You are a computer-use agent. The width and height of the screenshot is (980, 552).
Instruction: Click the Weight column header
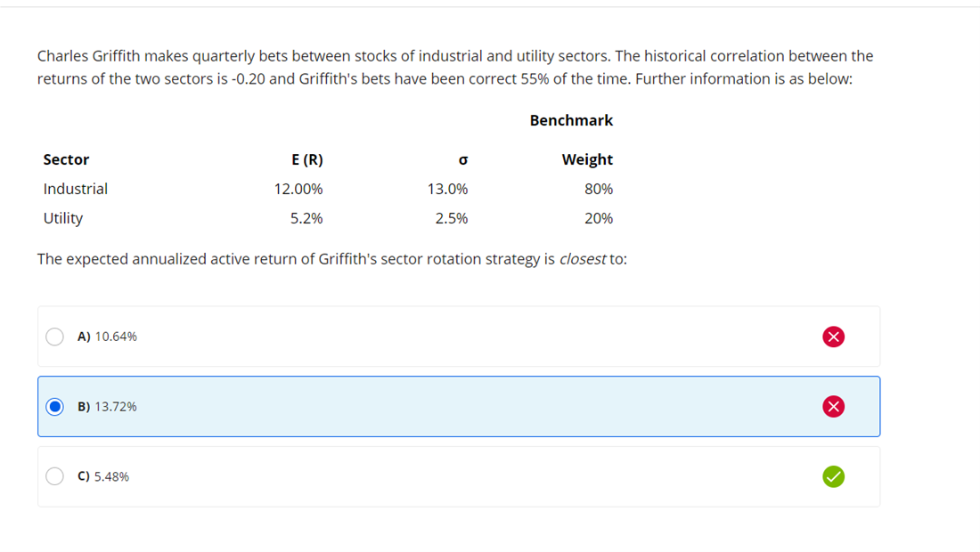pyautogui.click(x=587, y=159)
